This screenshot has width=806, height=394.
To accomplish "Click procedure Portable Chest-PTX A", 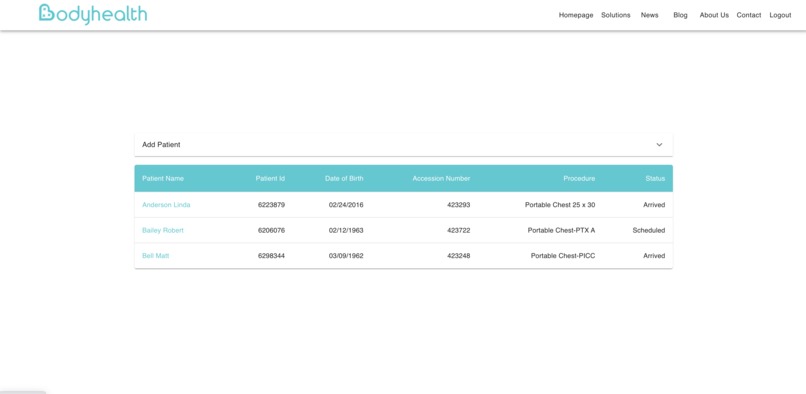I will [561, 230].
